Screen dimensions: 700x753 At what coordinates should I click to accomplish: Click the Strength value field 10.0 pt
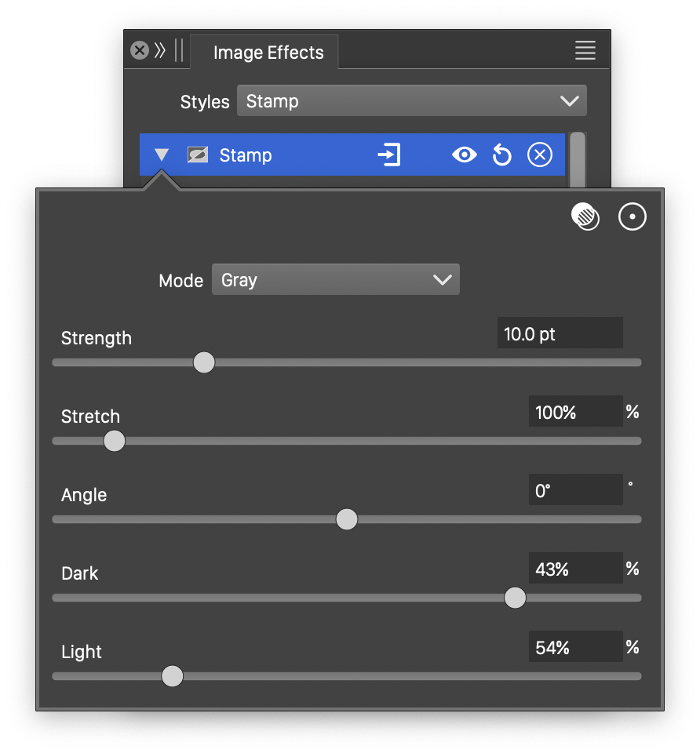pyautogui.click(x=560, y=333)
